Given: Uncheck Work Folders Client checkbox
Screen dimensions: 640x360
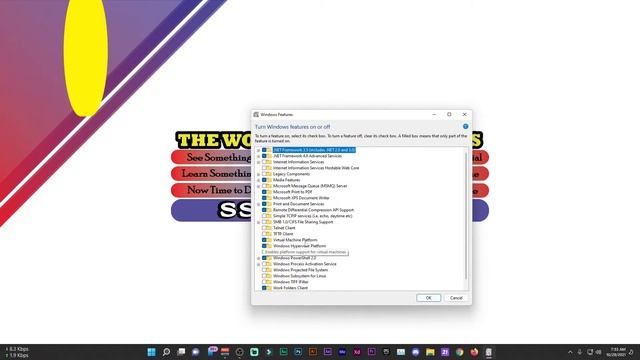Looking at the screenshot, I should coord(264,288).
